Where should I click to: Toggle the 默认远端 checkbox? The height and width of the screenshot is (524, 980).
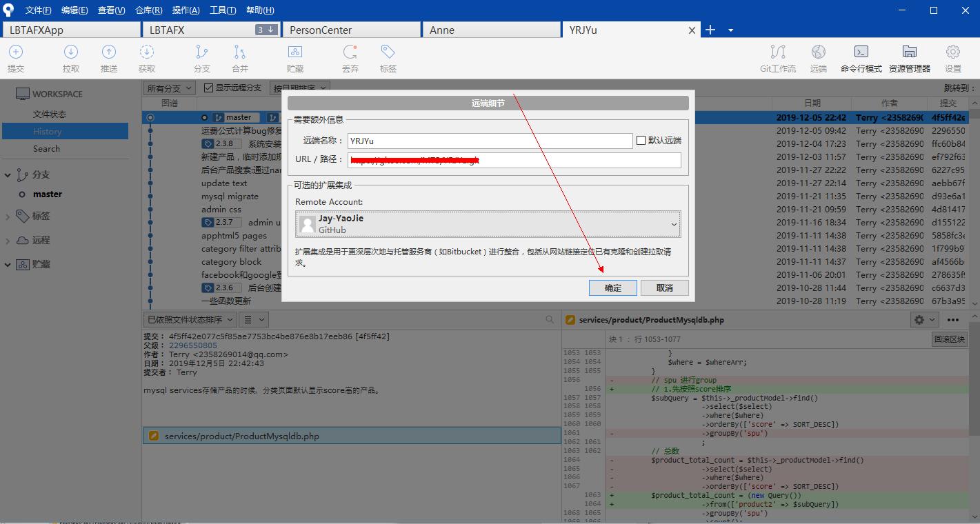point(641,140)
